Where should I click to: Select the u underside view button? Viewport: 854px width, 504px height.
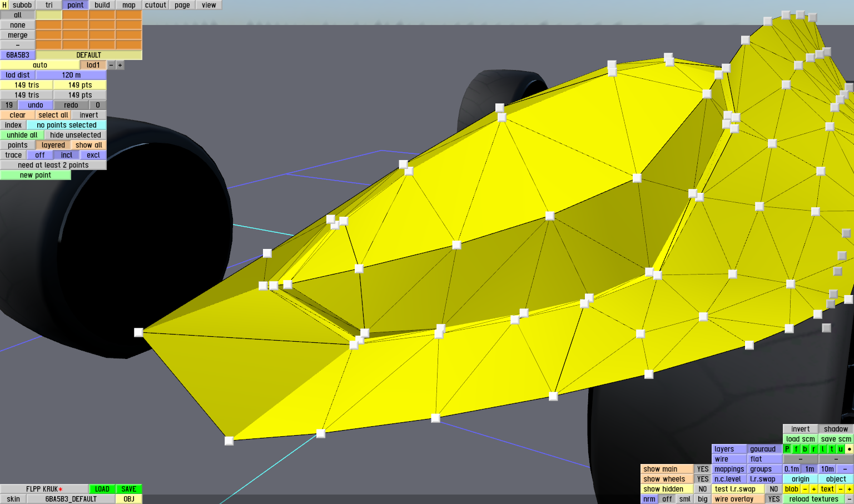click(840, 449)
